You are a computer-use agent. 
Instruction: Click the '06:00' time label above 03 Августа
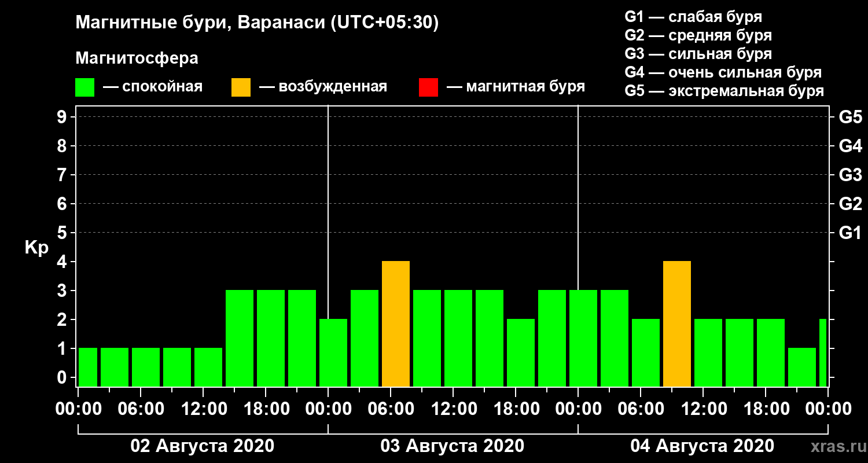[391, 409]
